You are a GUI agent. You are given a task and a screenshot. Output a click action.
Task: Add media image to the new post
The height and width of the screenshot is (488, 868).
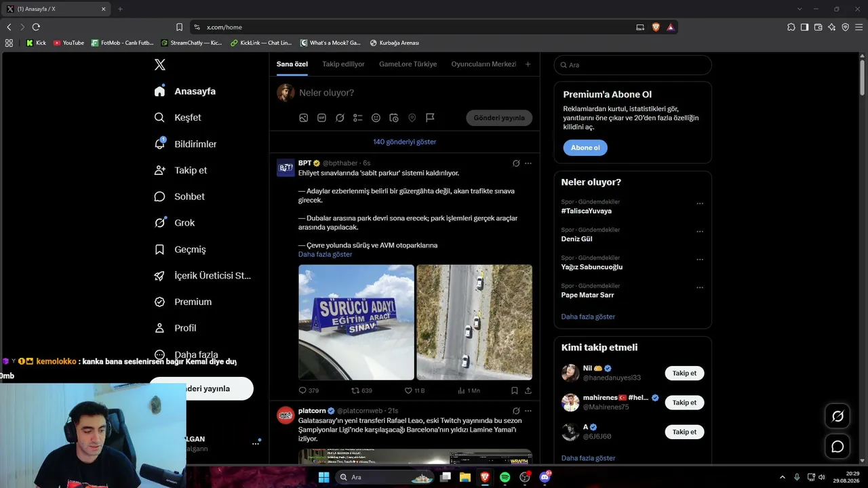coord(304,118)
